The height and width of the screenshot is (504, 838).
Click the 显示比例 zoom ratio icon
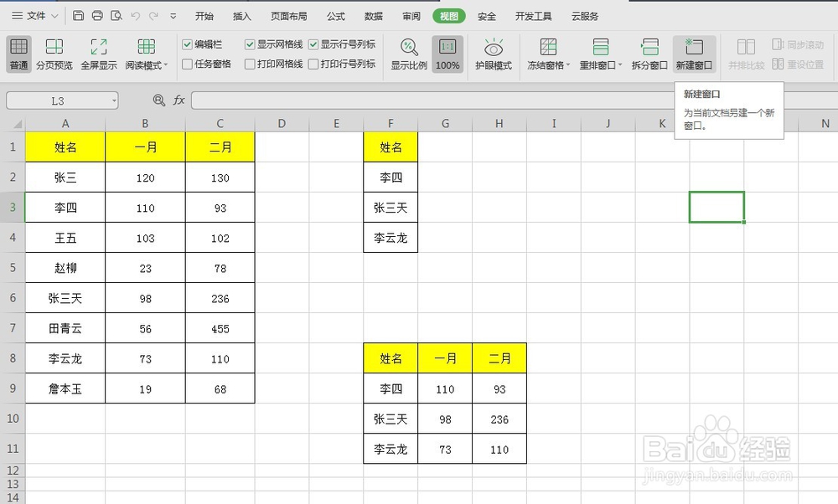[408, 50]
